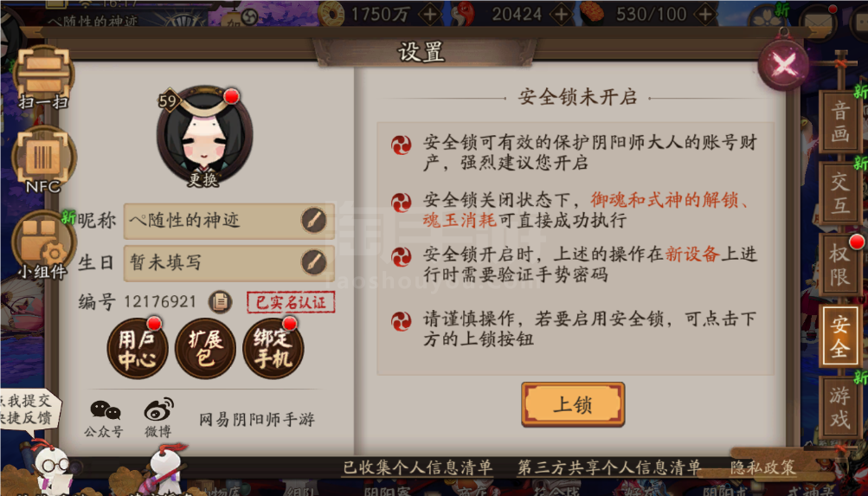Open the 小组件 widget icon

pos(44,245)
